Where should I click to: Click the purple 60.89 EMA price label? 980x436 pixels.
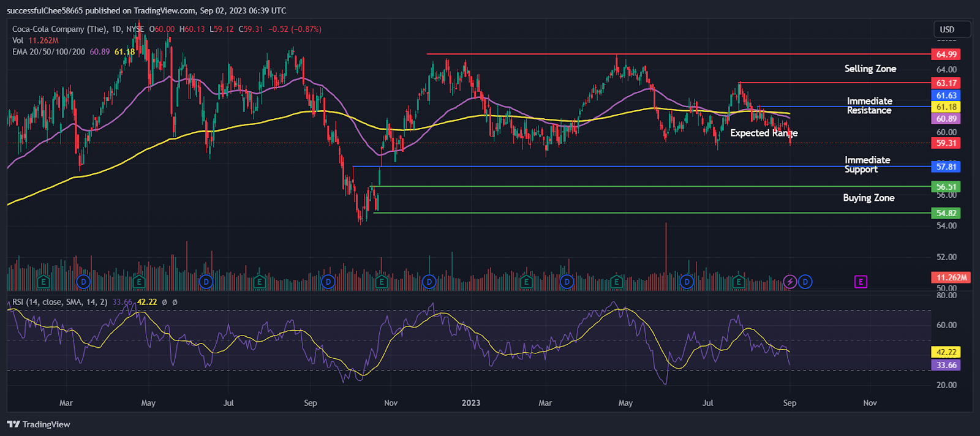point(946,119)
